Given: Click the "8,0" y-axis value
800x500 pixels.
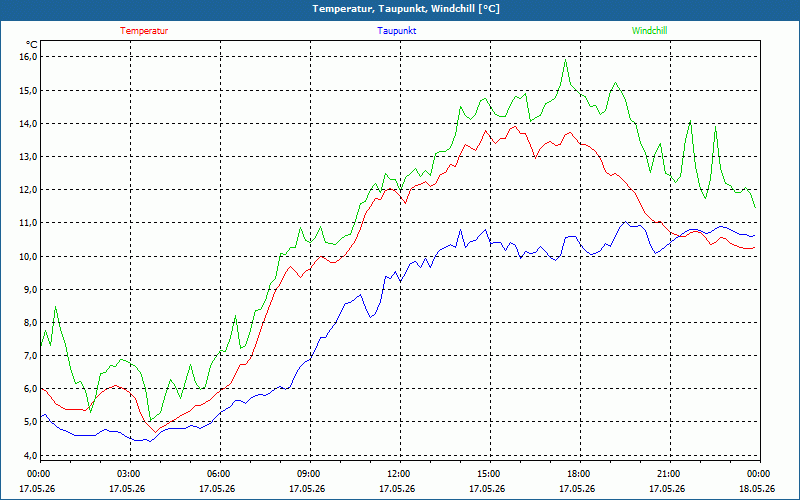Looking at the screenshot, I should tap(31, 322).
